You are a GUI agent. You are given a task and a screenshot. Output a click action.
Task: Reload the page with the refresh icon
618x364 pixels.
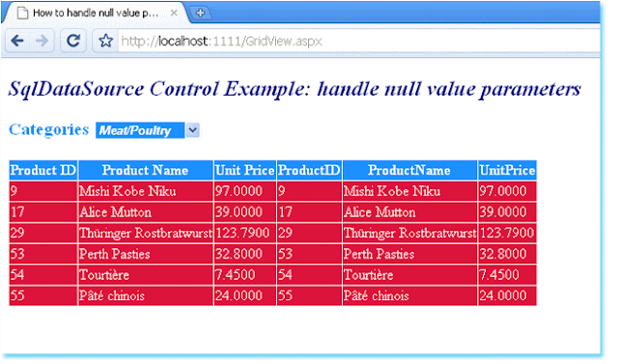[73, 41]
